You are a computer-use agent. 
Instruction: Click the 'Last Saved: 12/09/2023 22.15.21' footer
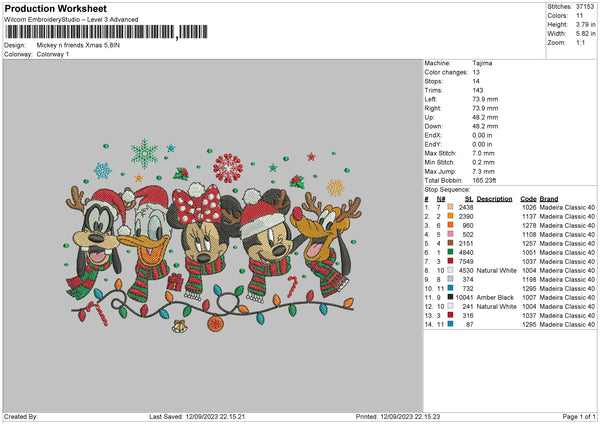tap(197, 417)
